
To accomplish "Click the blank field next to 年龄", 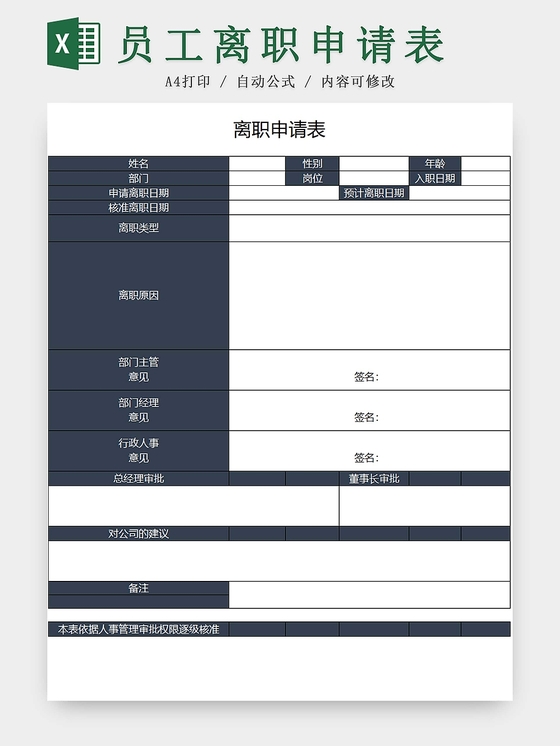I will (485, 164).
